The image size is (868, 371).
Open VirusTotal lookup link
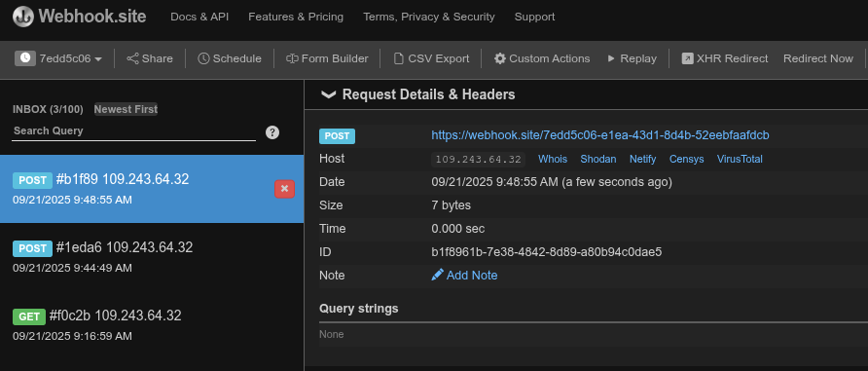[x=740, y=159]
